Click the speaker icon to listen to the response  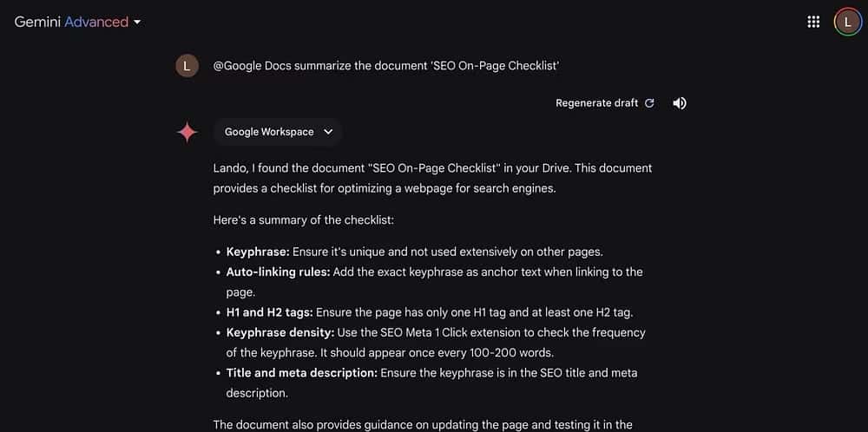click(x=680, y=103)
